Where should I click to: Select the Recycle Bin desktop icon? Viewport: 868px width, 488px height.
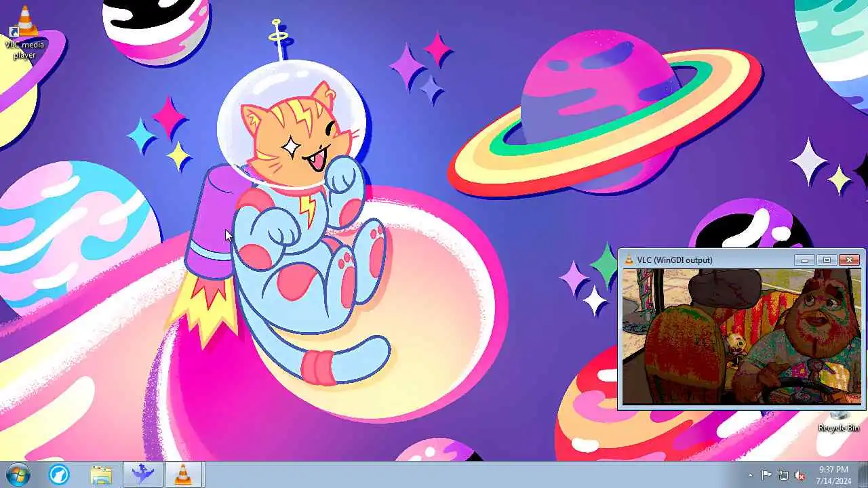coord(839,421)
